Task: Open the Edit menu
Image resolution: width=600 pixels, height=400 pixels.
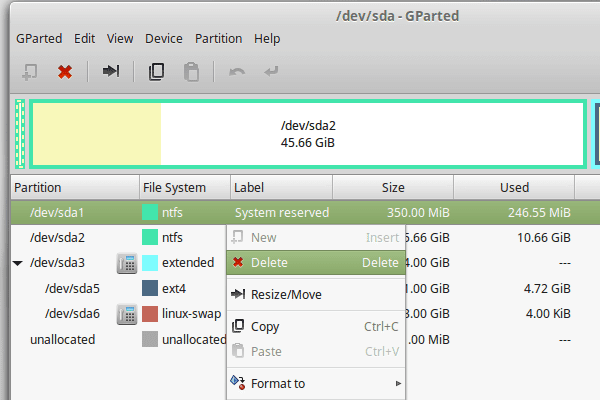Action: 84,39
